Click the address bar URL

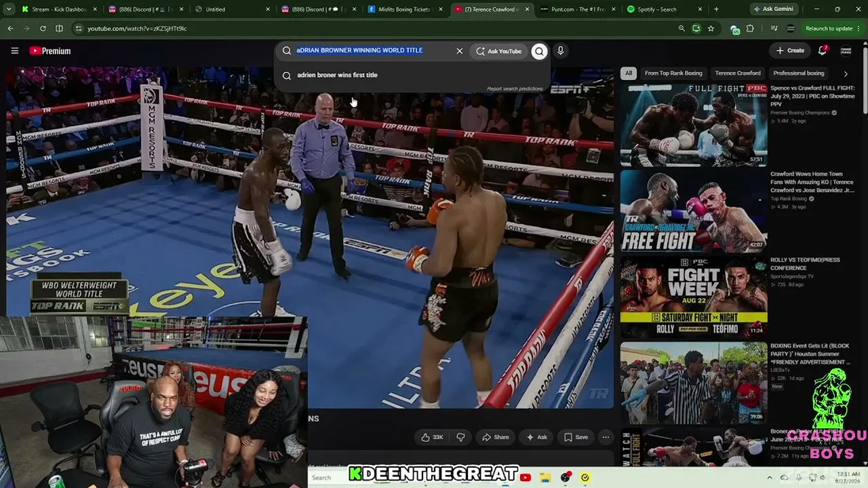coord(137,28)
